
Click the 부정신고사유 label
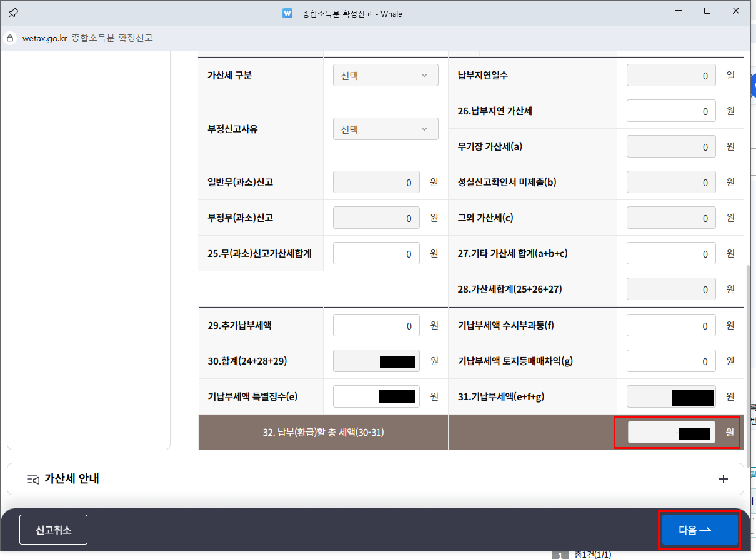coord(232,129)
